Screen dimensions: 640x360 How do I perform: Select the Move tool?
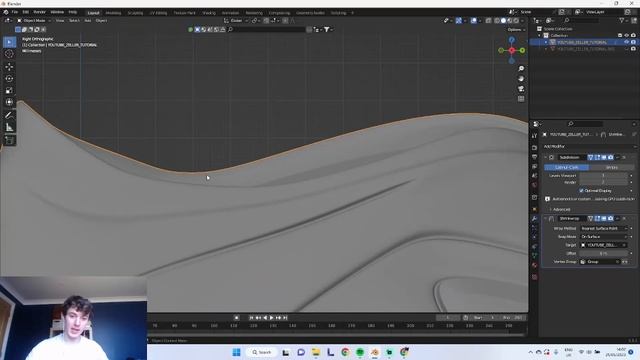pyautogui.click(x=9, y=67)
